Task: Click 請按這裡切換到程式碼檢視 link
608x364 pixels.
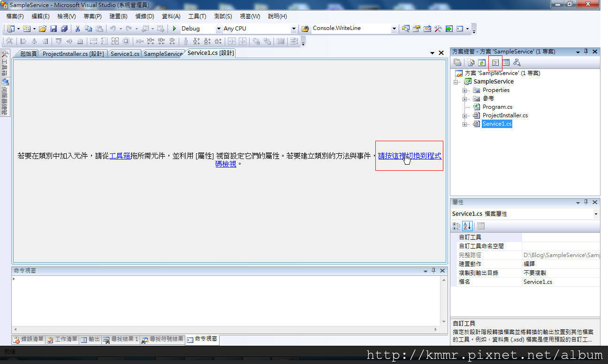Action: 410,156
